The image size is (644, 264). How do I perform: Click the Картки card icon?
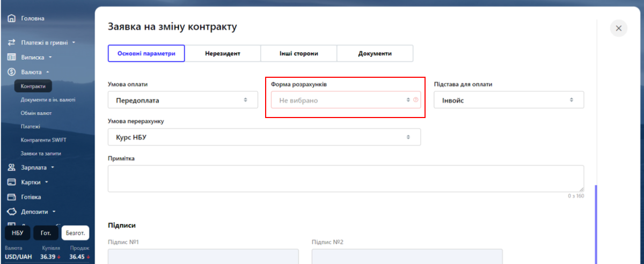coord(11,182)
